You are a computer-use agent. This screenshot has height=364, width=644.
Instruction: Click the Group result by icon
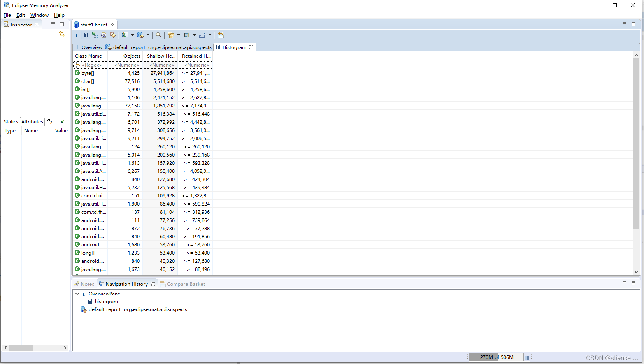[x=171, y=35]
